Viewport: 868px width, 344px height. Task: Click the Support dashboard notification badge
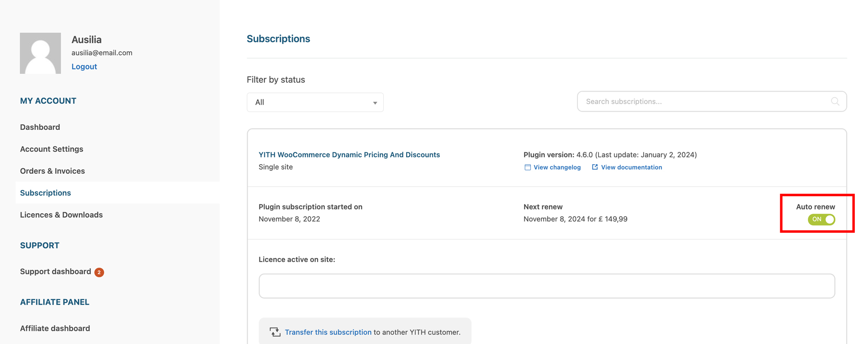point(99,272)
